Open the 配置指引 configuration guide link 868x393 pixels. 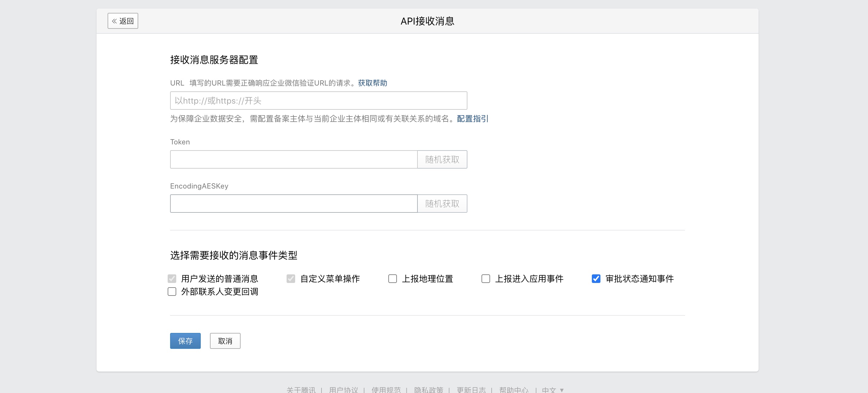pyautogui.click(x=472, y=119)
